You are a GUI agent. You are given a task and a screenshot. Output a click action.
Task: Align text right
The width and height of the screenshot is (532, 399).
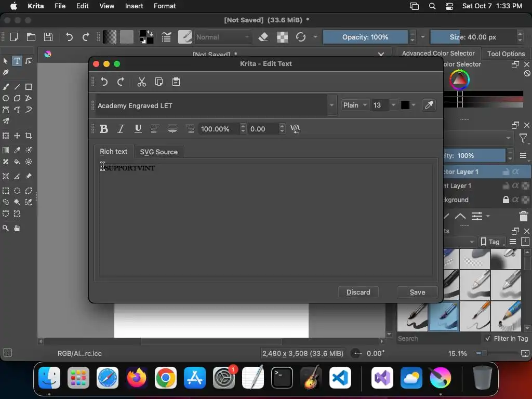[189, 129]
